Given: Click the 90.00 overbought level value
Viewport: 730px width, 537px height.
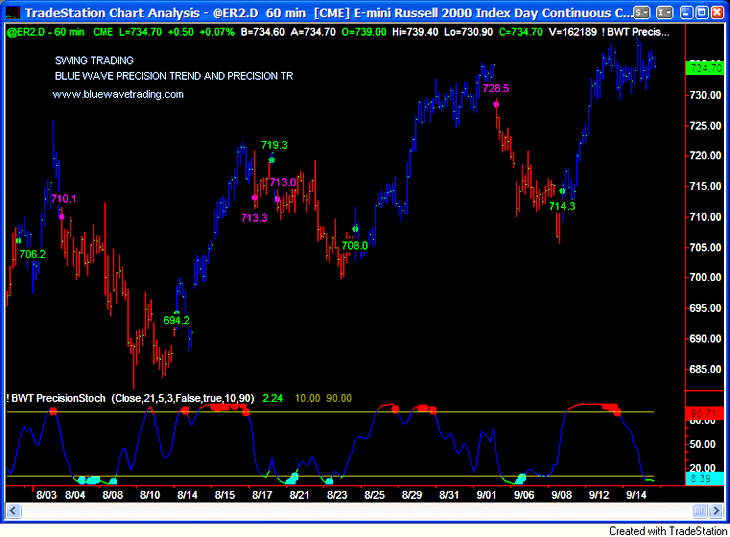Looking at the screenshot, I should pos(339,398).
